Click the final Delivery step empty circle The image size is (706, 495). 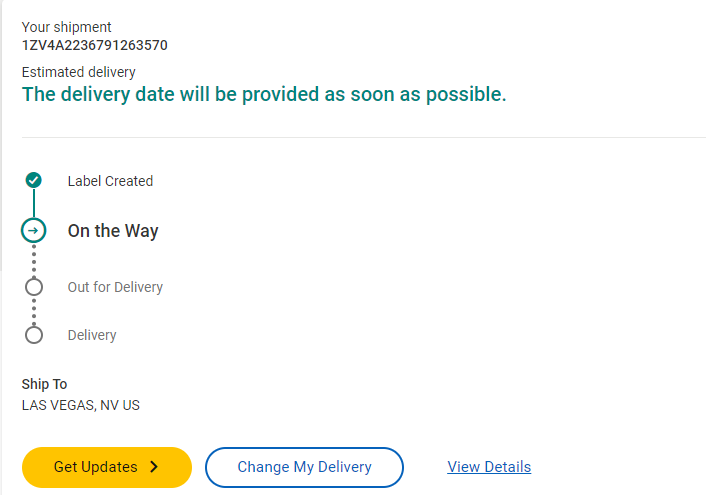(34, 335)
